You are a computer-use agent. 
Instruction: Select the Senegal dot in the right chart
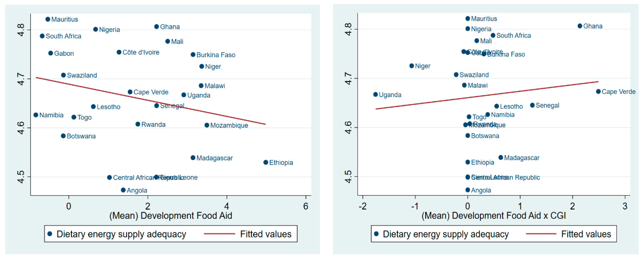pos(532,105)
